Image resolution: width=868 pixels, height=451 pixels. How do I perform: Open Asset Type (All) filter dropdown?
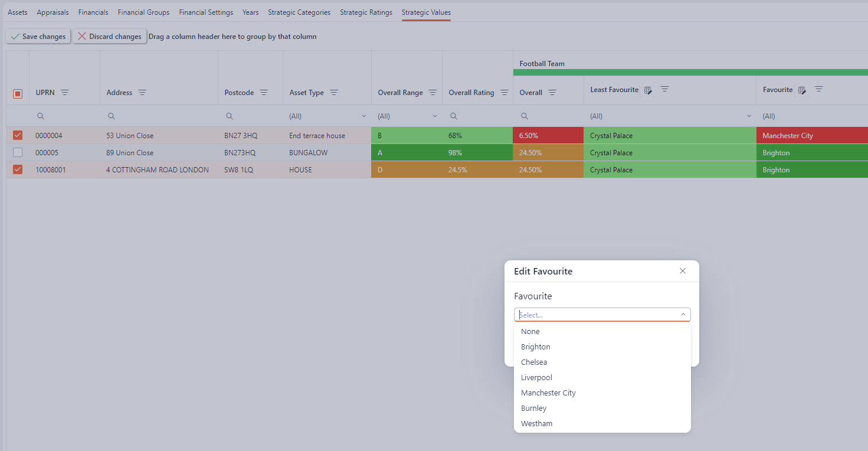327,116
